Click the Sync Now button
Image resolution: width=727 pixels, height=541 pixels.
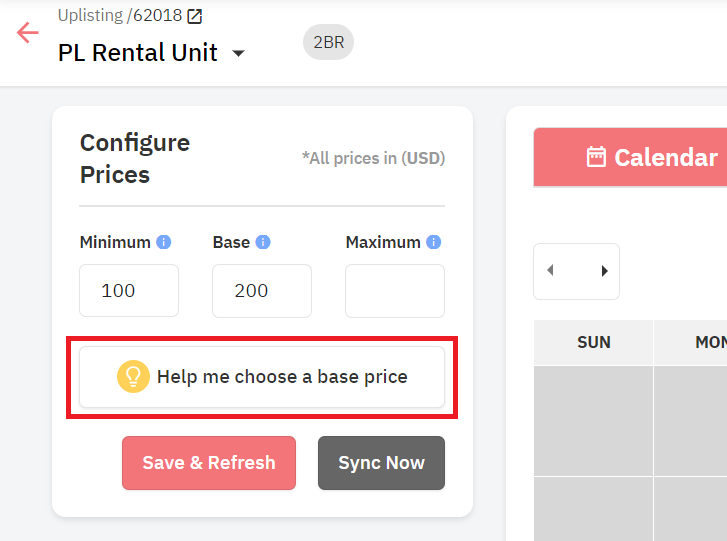tap(382, 463)
